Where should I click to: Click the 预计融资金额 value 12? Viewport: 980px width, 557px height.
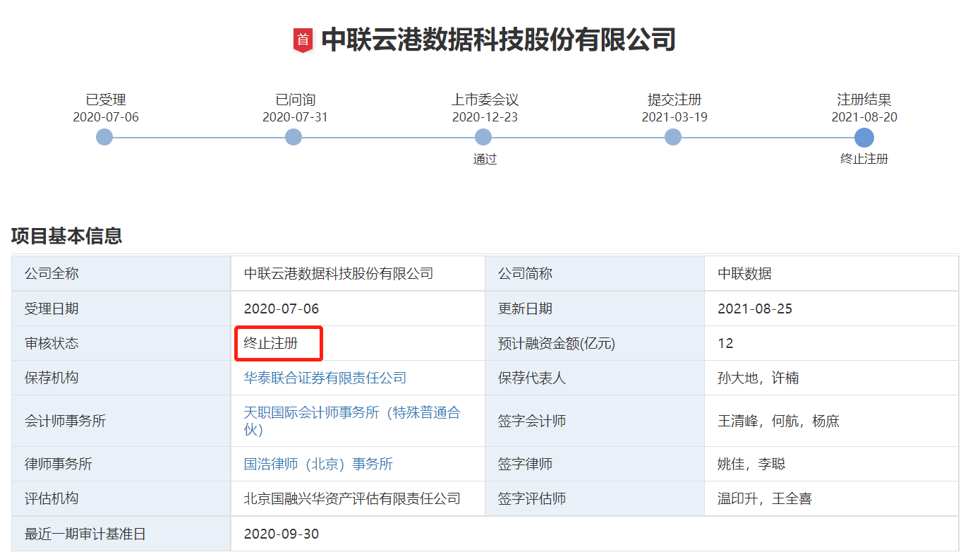[x=725, y=344]
